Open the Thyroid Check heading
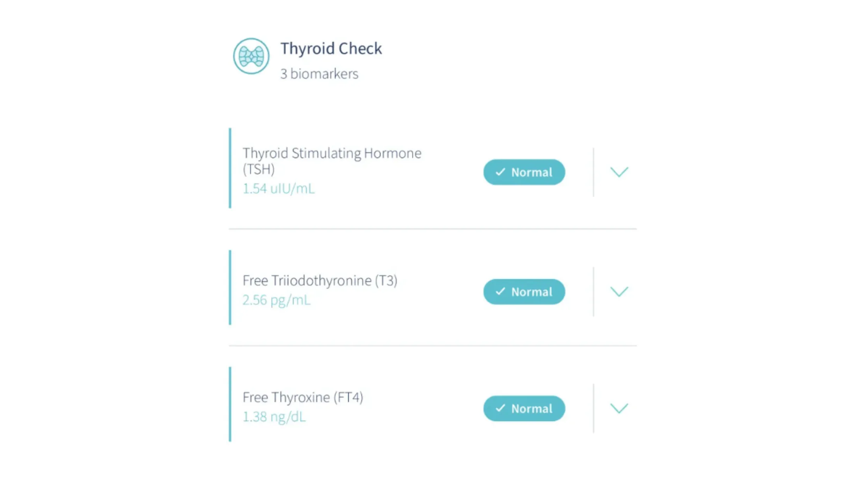 pyautogui.click(x=331, y=49)
